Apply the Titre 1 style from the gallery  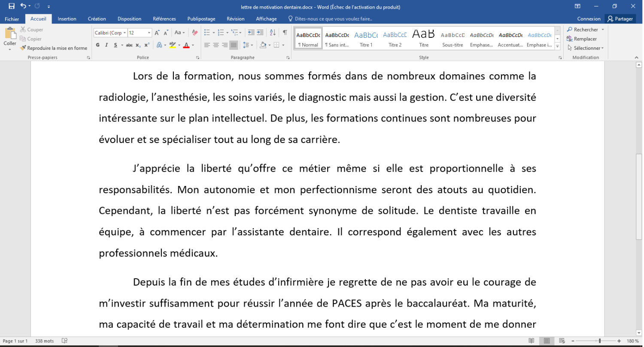[x=366, y=39]
